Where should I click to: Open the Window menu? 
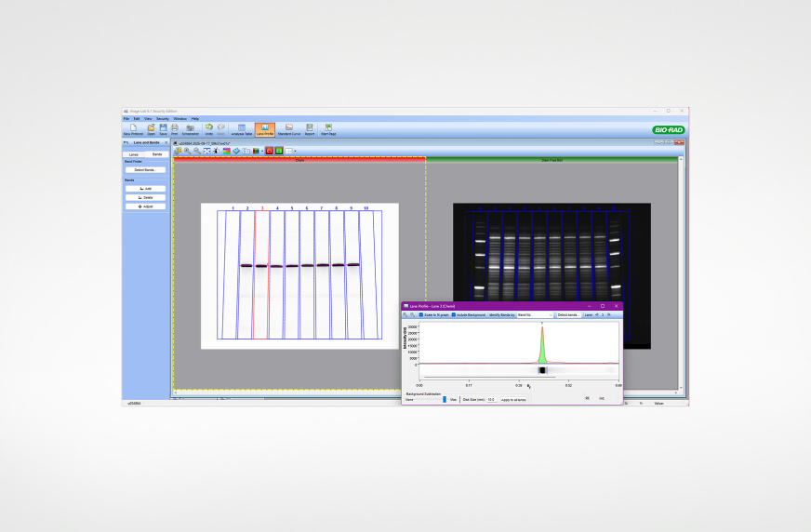click(x=180, y=118)
